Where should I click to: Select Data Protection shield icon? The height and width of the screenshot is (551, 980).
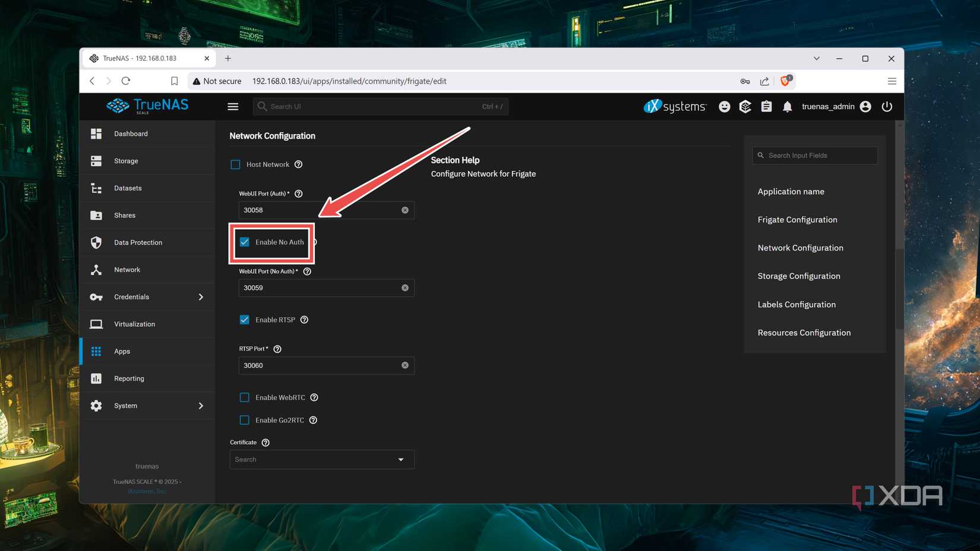tap(96, 242)
